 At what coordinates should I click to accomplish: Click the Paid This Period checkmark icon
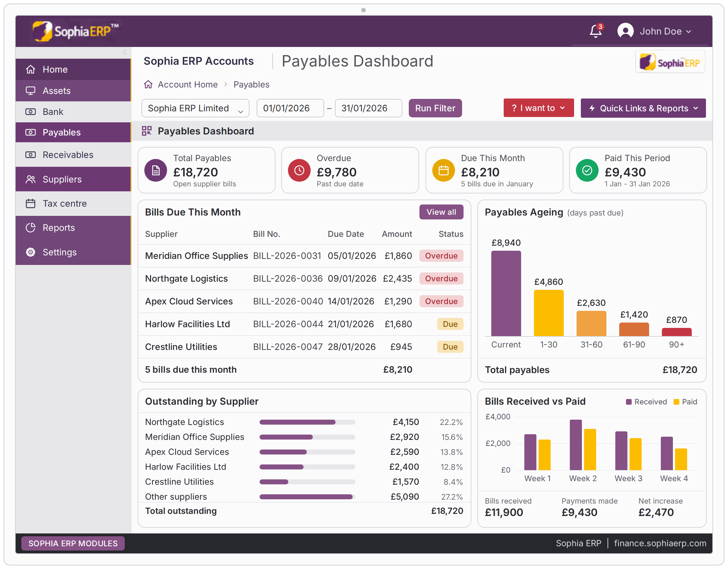tap(587, 170)
